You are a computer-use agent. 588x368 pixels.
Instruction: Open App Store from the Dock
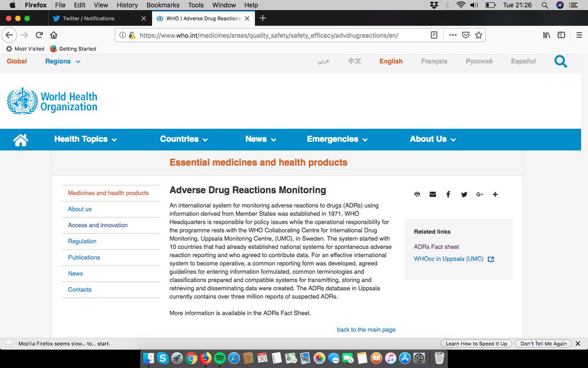(x=405, y=358)
